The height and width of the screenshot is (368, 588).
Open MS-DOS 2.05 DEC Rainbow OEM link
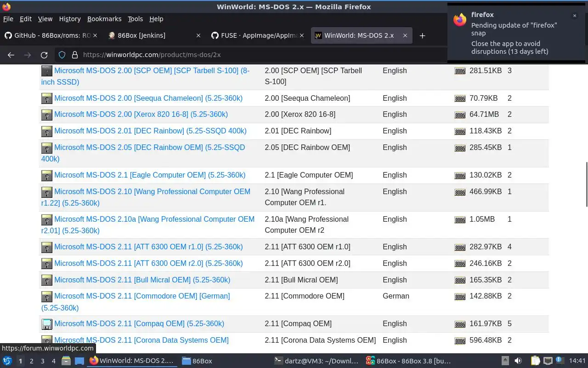tap(143, 153)
